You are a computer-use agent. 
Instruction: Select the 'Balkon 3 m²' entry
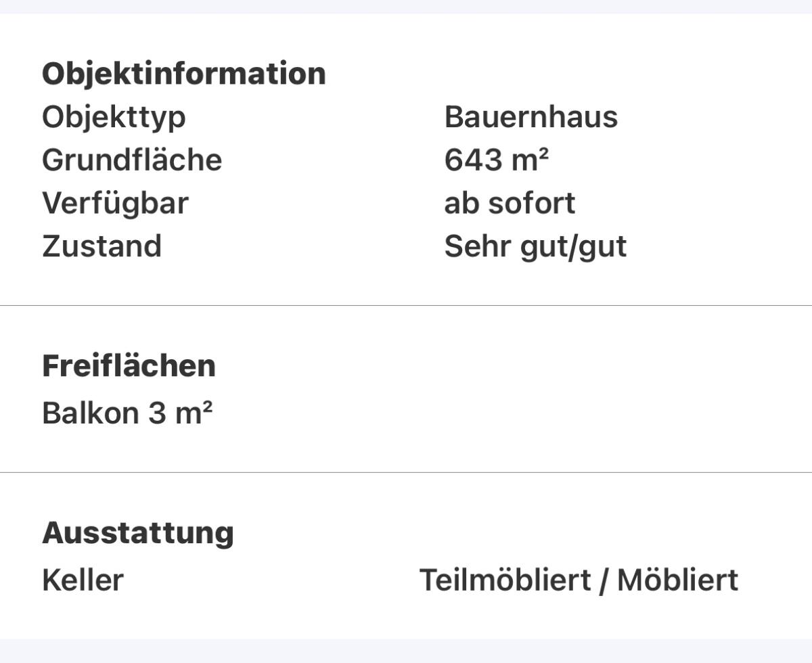[x=127, y=413]
